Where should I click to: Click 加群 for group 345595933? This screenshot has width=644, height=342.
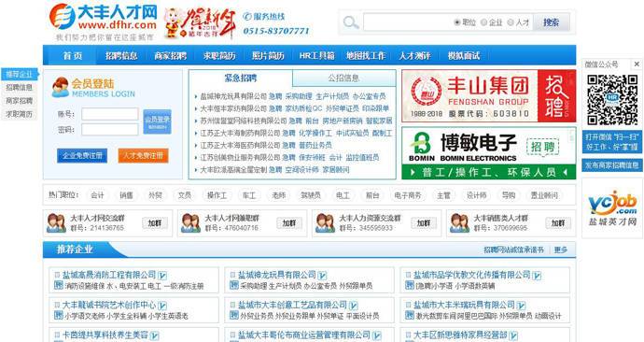point(424,223)
